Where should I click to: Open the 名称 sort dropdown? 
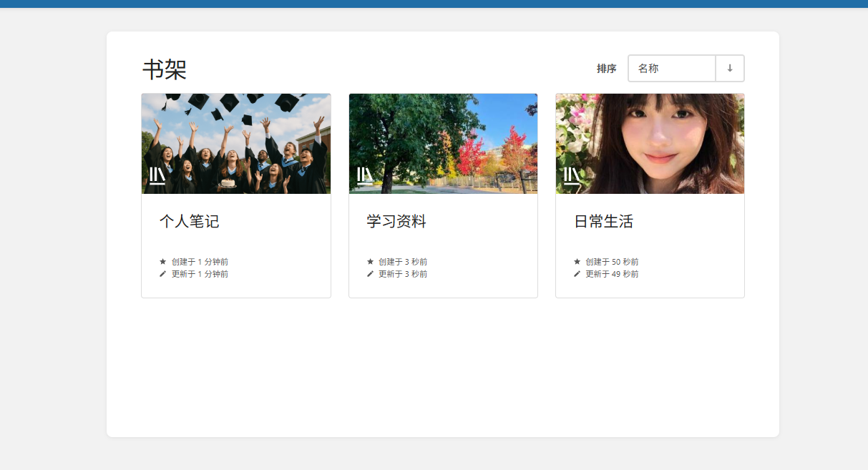(672, 69)
